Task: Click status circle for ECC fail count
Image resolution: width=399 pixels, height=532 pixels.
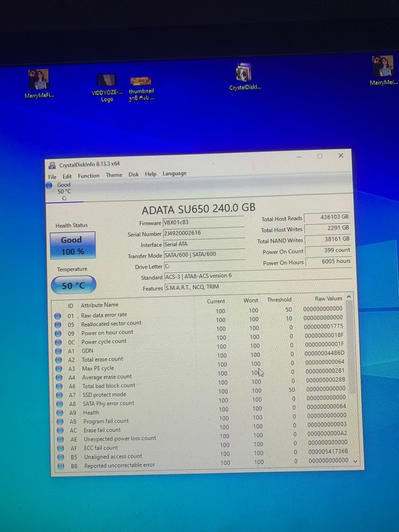Action: click(60, 448)
